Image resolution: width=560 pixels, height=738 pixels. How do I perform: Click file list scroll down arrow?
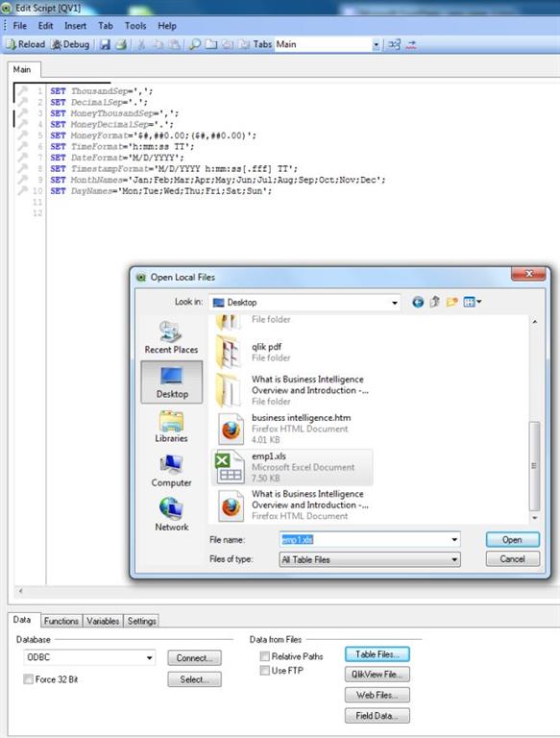point(535,518)
